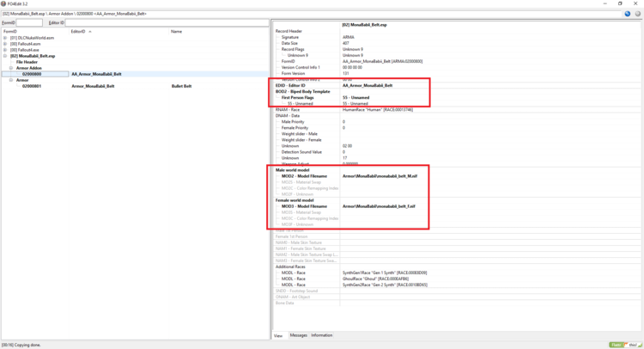The height and width of the screenshot is (349, 644).
Task: Click the SNDD - Footstep Sound row
Action: (296, 291)
